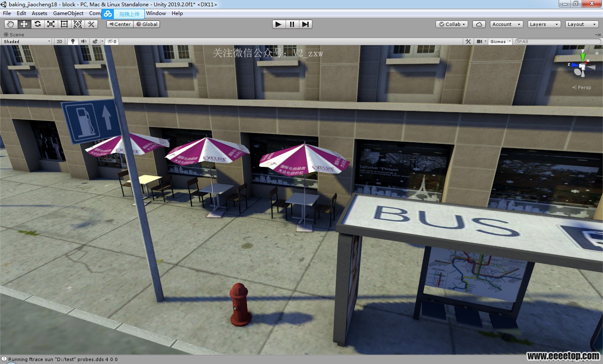Select the Rect Transform tool

coord(64,24)
